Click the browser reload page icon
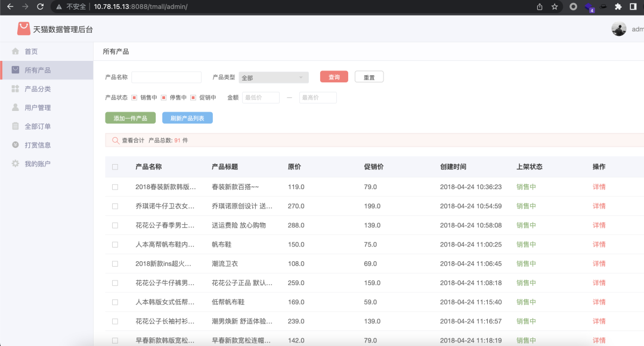The image size is (644, 346). coord(40,7)
